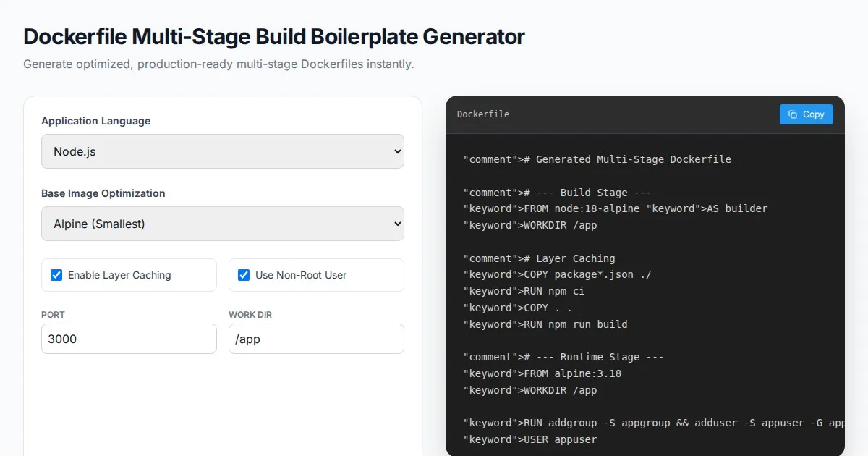This screenshot has width=868, height=456.
Task: Click the copy icon in the code header
Action: coord(793,114)
